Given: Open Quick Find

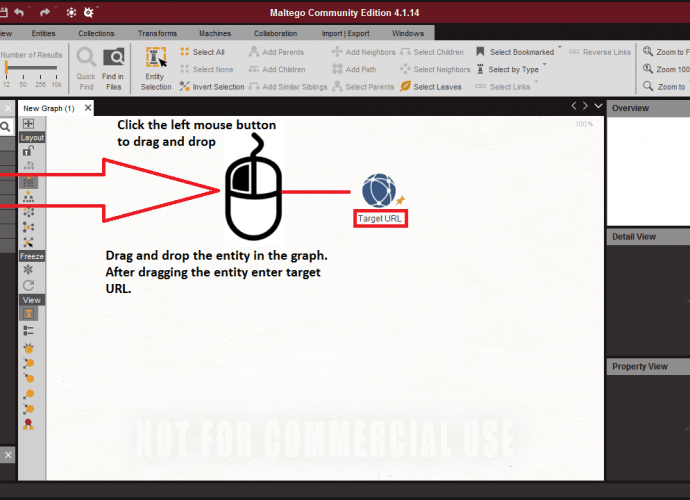Looking at the screenshot, I should (86, 69).
